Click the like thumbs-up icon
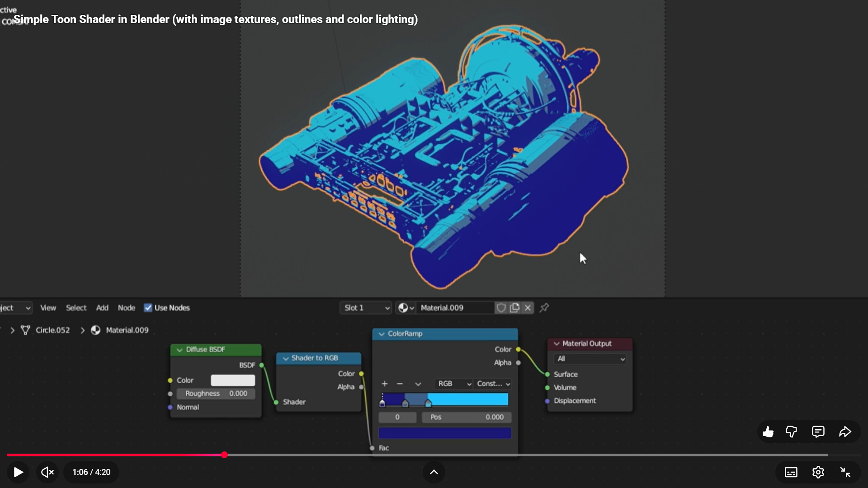The height and width of the screenshot is (488, 868). coord(768,432)
